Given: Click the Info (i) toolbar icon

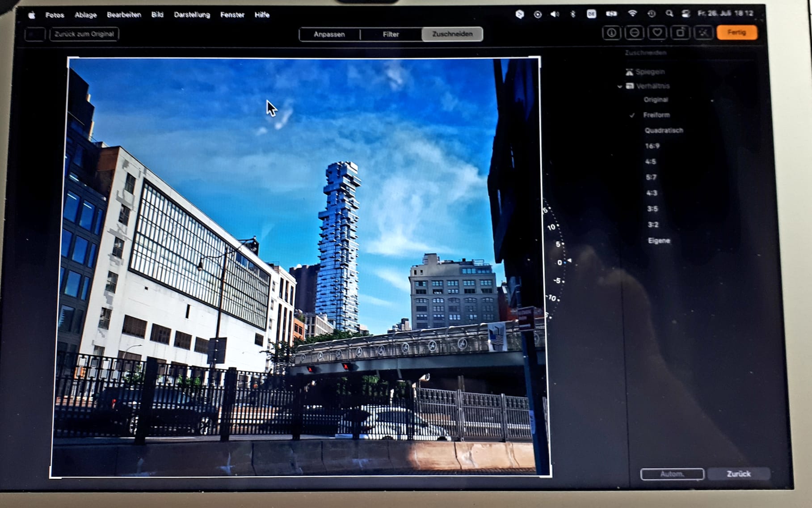Looking at the screenshot, I should coord(611,33).
